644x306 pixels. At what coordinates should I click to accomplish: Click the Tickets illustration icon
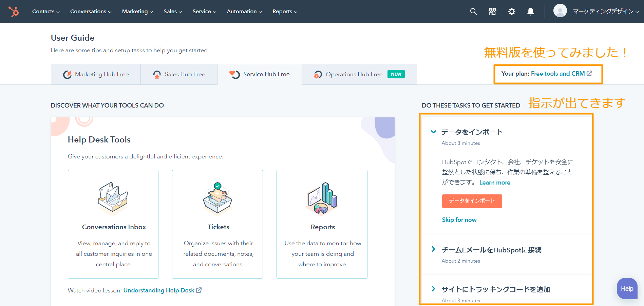217,198
